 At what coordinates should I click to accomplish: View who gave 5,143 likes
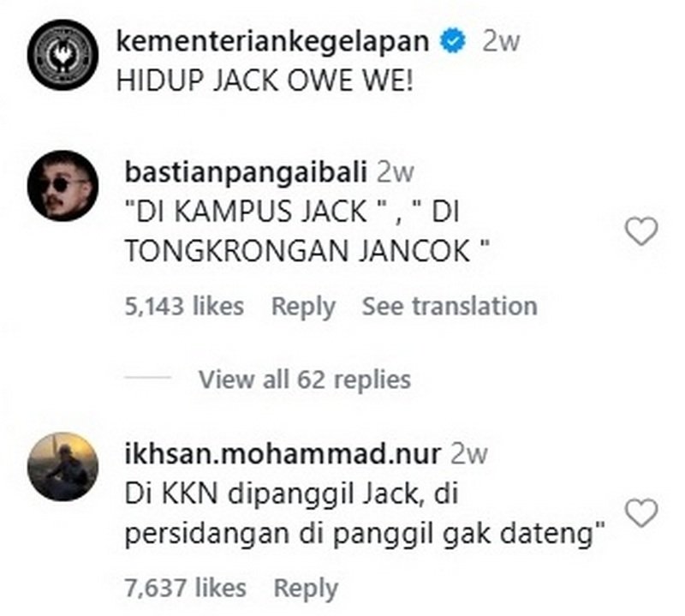184,306
